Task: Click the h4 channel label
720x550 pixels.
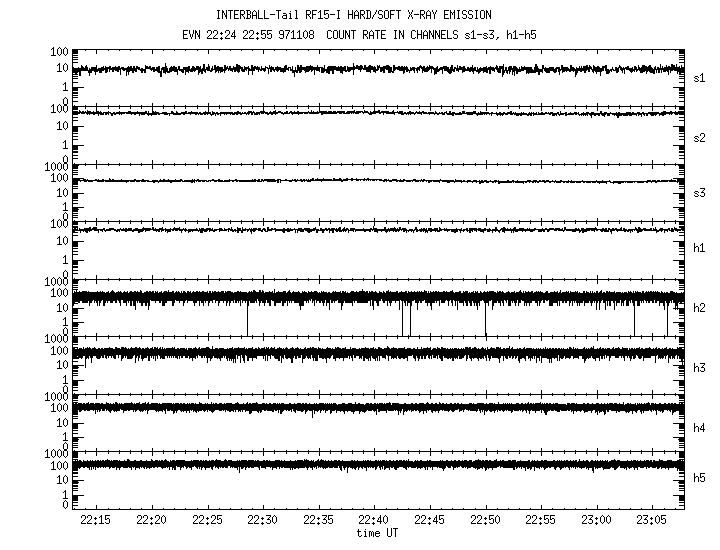Action: pos(699,428)
